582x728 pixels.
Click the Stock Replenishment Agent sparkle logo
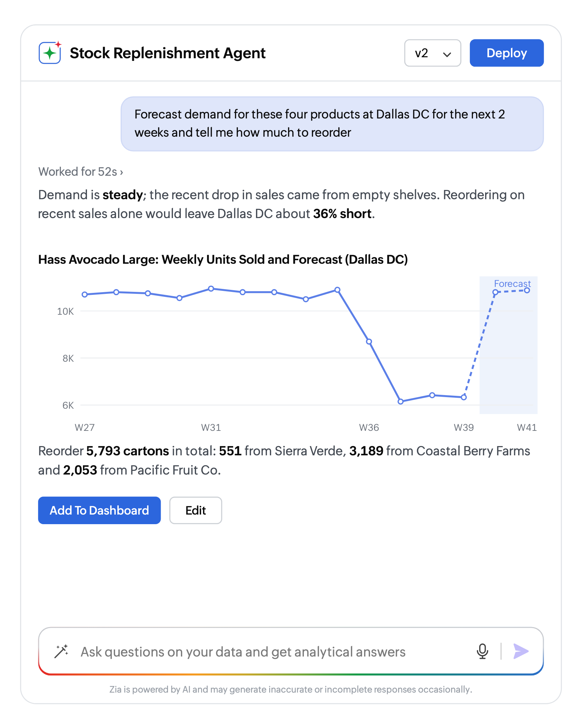coord(50,52)
